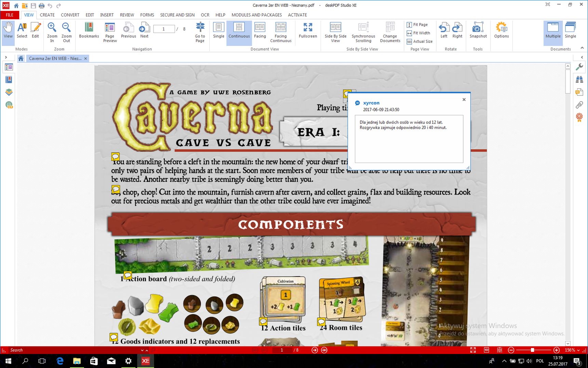Click the status bar zoom slider handle

coord(532,350)
